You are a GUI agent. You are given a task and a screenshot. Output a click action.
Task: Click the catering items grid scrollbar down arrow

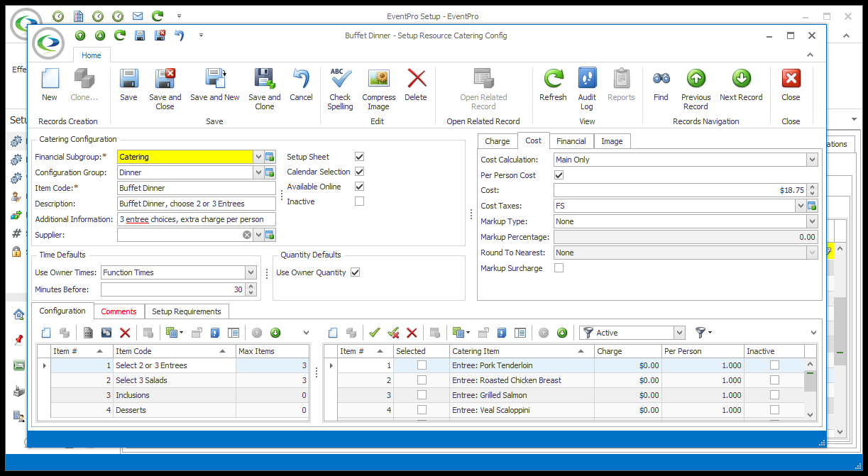pos(810,414)
